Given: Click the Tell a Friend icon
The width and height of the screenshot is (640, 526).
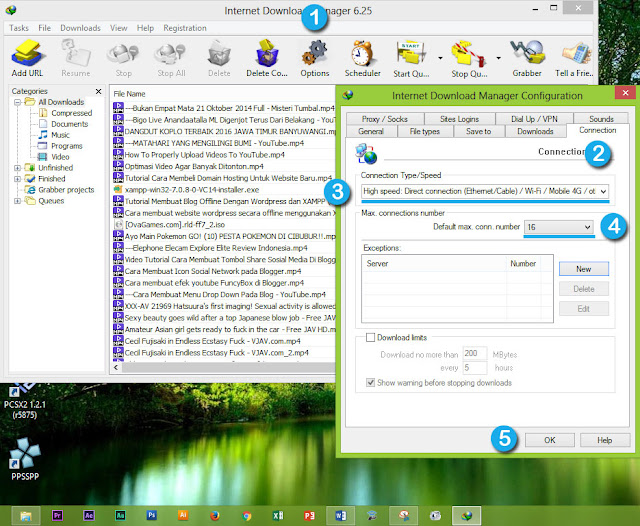Looking at the screenshot, I should coord(575,58).
